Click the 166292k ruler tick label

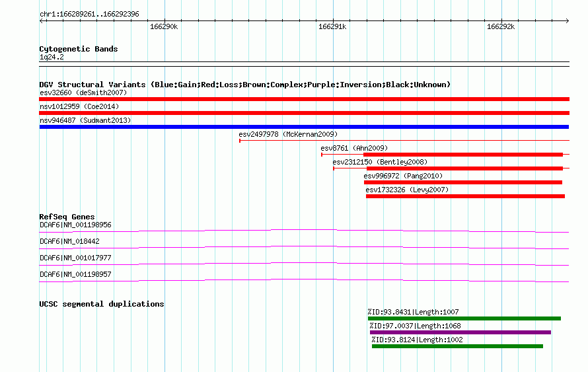click(501, 26)
